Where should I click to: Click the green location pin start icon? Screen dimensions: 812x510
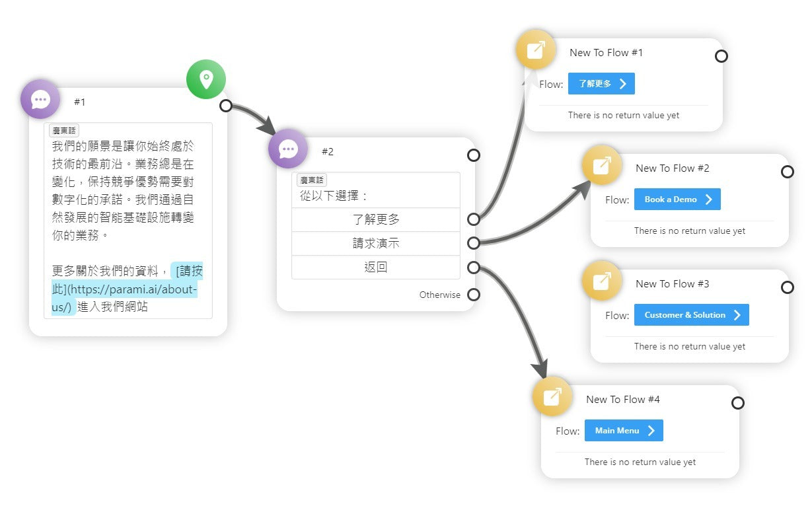coord(206,79)
